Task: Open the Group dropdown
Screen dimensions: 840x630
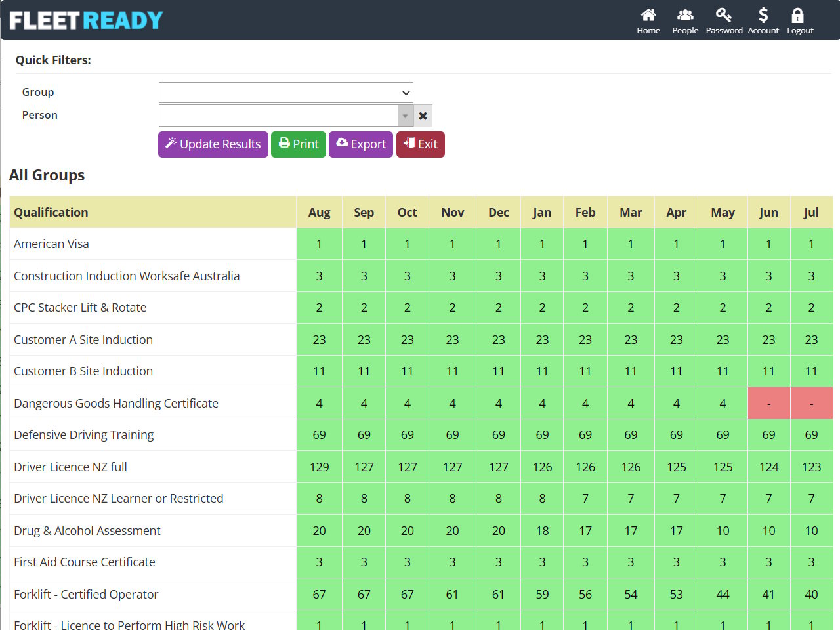Action: click(x=286, y=93)
